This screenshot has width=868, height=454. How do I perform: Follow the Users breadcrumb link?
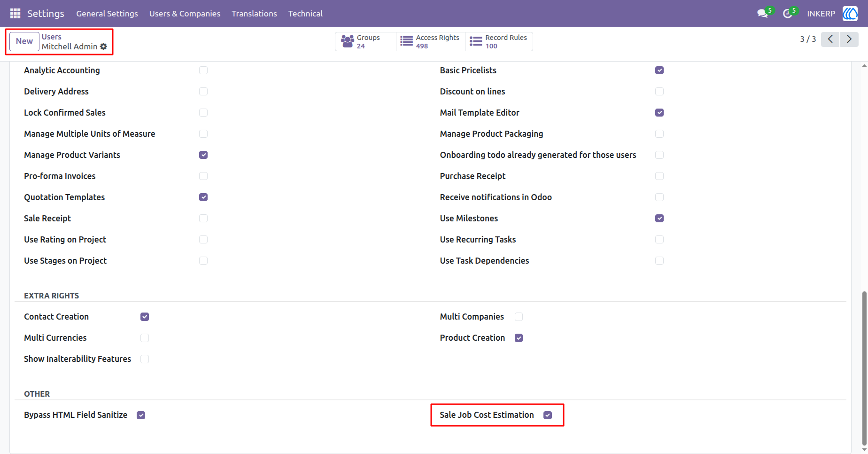[x=51, y=37]
